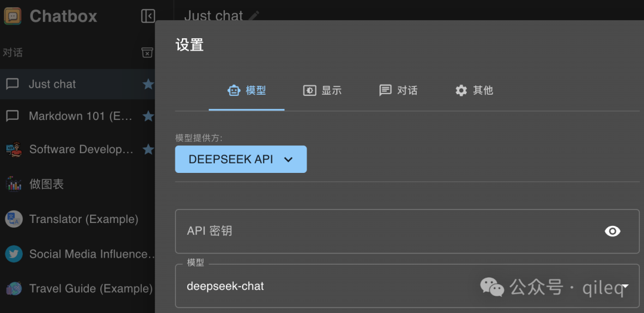This screenshot has height=313, width=644.
Task: Open the deepseek-chat model dropdown
Action: tap(407, 286)
